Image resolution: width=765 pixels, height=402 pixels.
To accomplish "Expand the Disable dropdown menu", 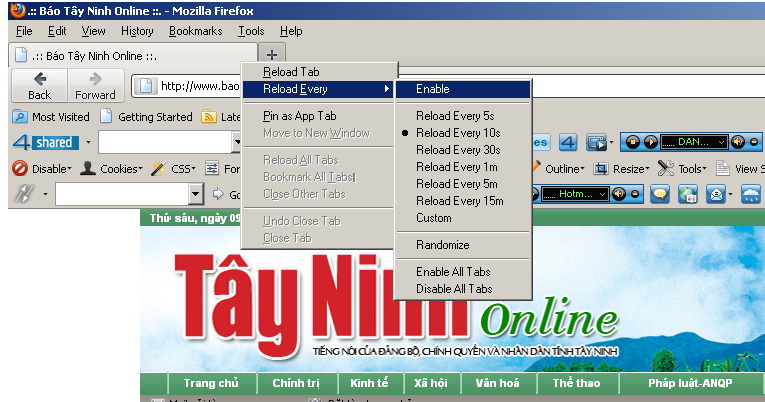I will 69,169.
